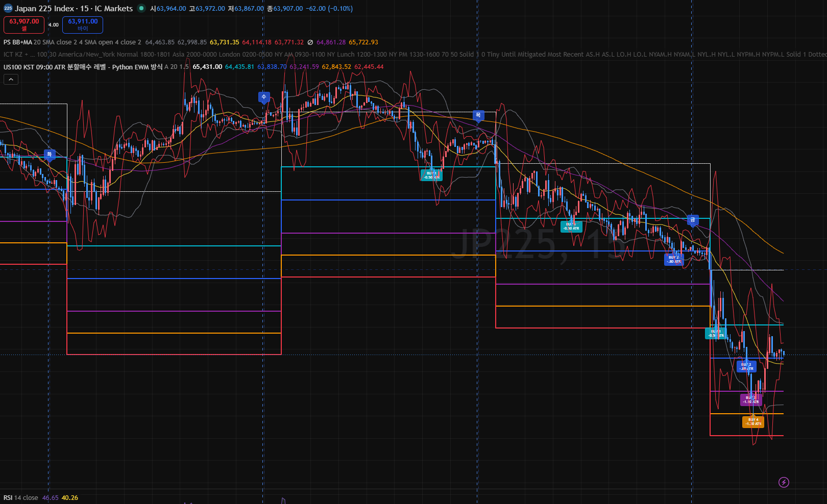Click the 수 (Wednesday) day marker flag
The height and width of the screenshot is (504, 827).
click(264, 97)
